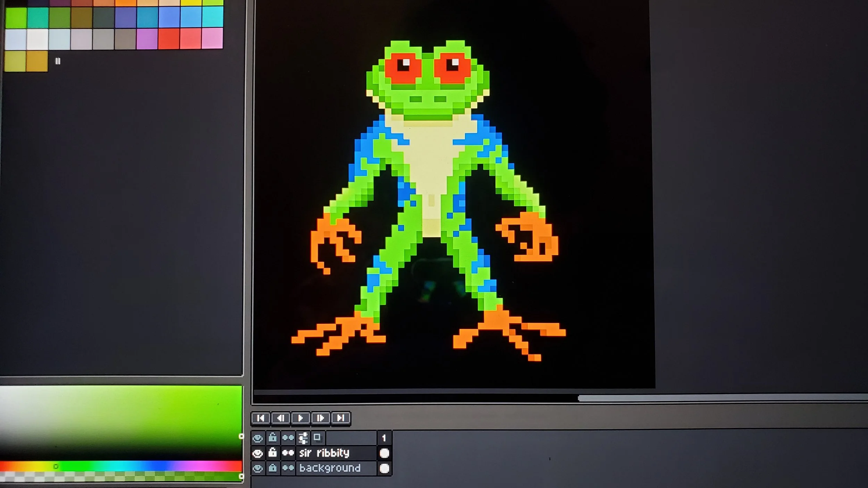Advance to the next frame
The image size is (868, 488).
click(x=320, y=418)
